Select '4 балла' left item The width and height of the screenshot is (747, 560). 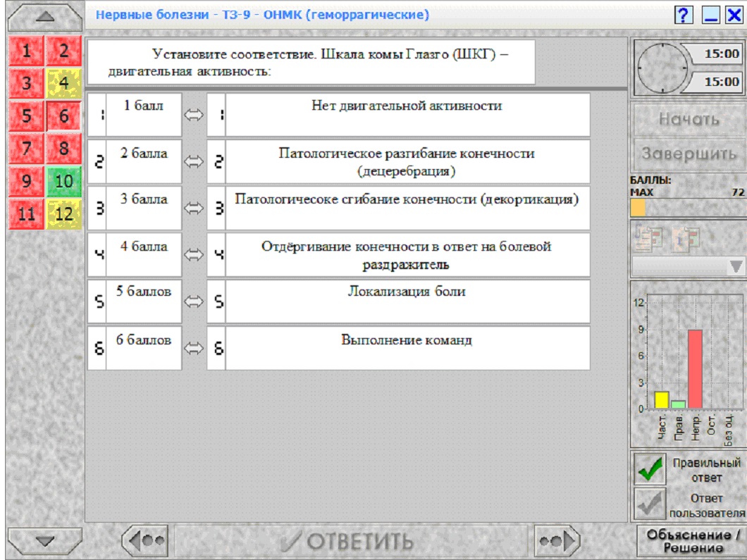click(135, 255)
